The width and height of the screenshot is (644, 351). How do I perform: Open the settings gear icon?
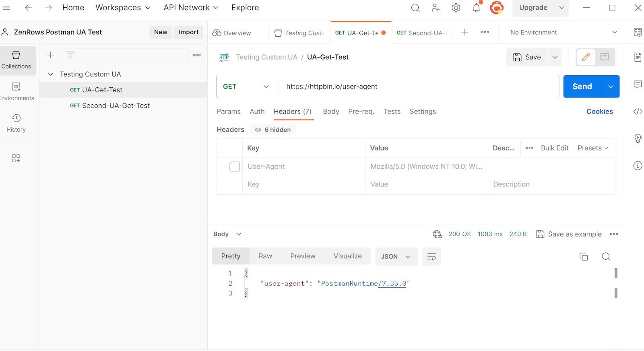(456, 8)
